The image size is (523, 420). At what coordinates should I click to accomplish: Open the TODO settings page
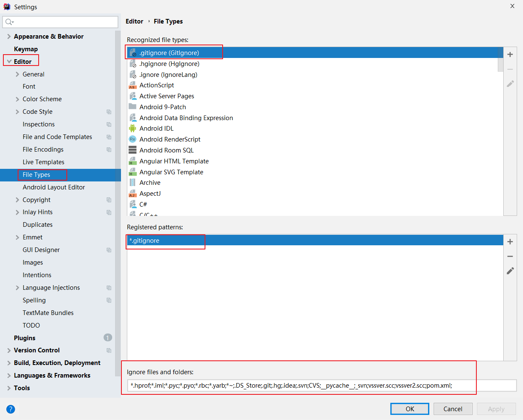pos(31,325)
